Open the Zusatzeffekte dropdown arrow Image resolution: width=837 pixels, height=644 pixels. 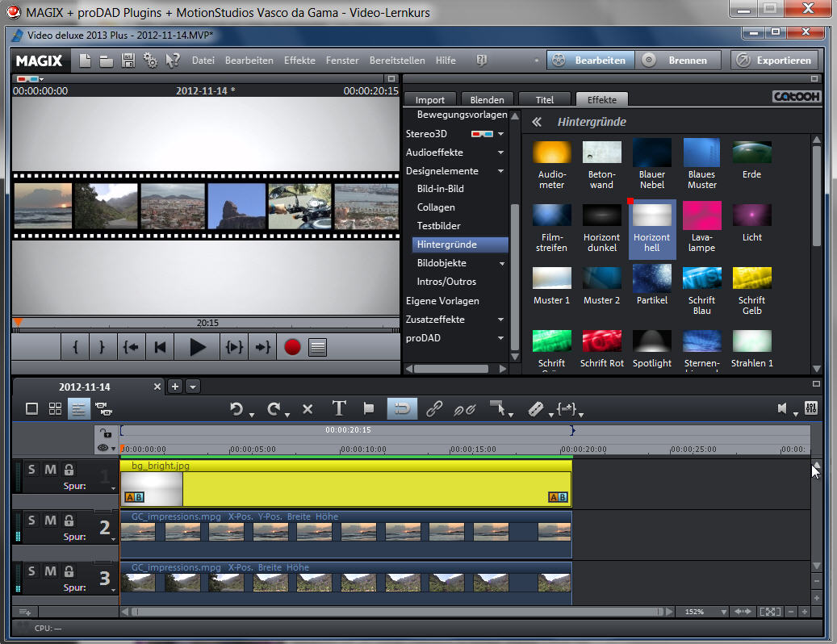coord(500,320)
